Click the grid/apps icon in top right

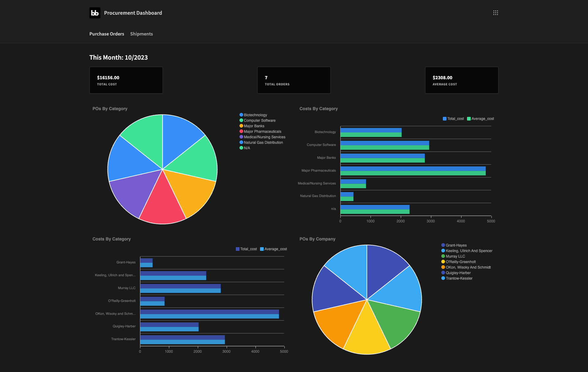point(496,13)
